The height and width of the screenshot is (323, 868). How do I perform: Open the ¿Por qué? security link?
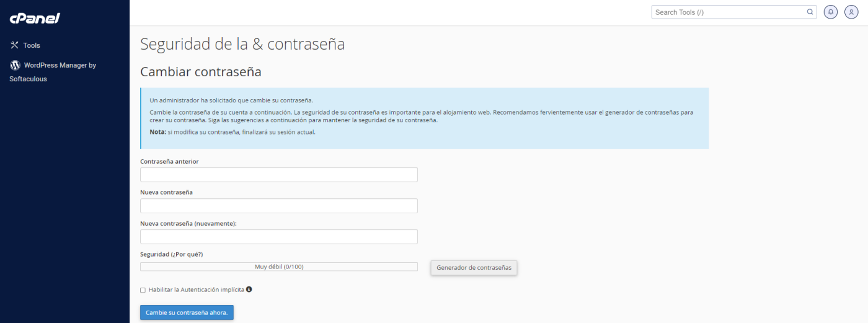[x=187, y=255]
